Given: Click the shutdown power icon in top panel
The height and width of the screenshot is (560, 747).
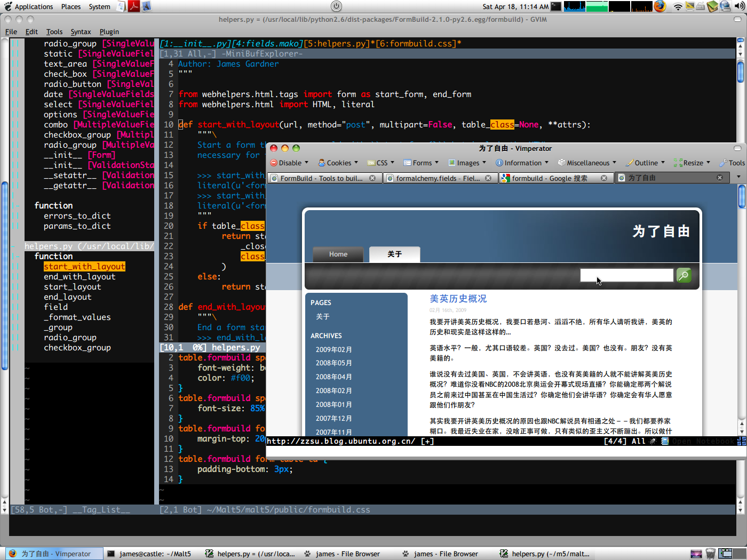Looking at the screenshot, I should pyautogui.click(x=336, y=6).
